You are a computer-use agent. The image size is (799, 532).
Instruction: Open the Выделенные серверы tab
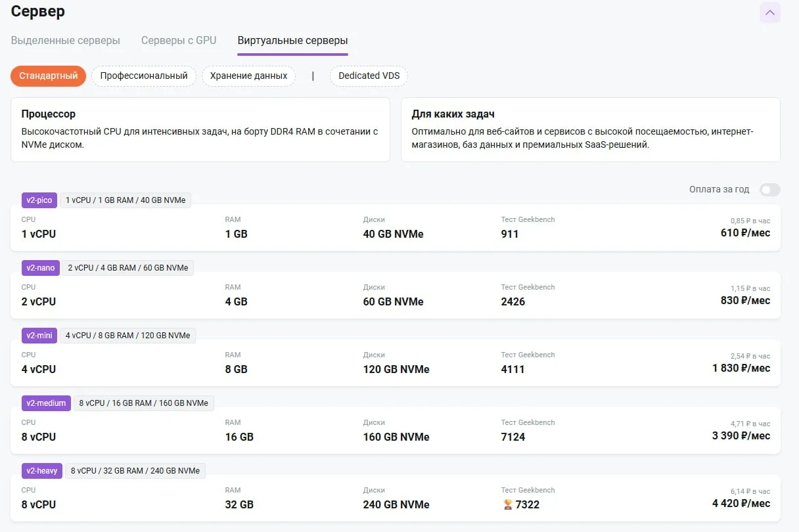coord(66,41)
